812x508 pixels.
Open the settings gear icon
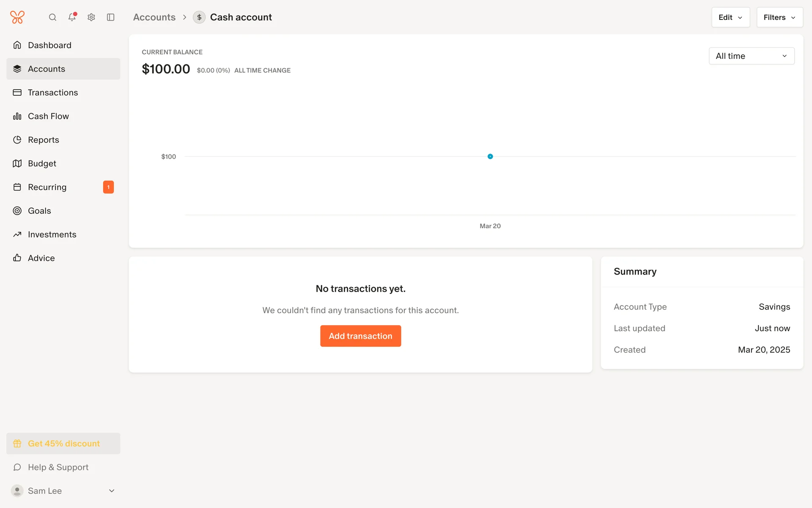pyautogui.click(x=91, y=17)
